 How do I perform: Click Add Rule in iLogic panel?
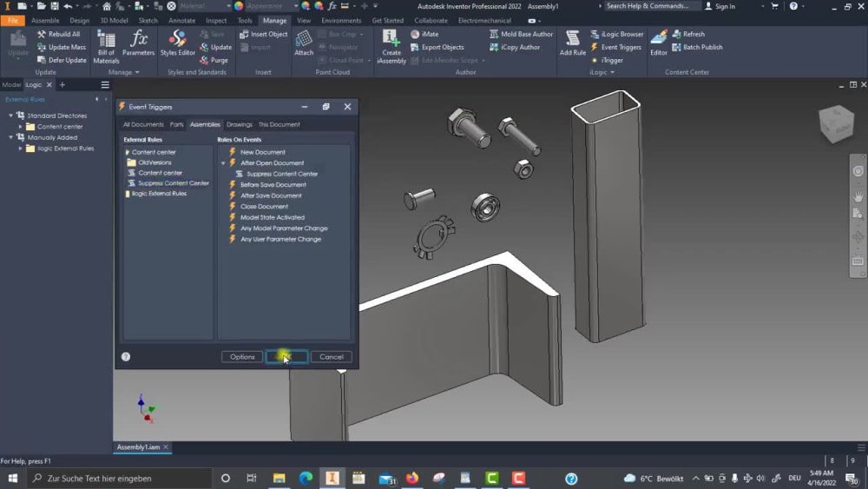[572, 43]
